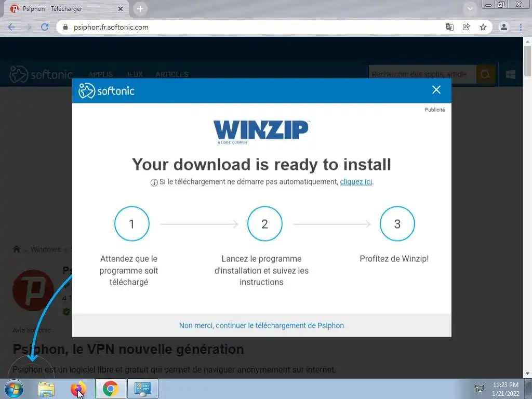532x399 pixels.
Task: Click the Softonic search input field
Action: [422, 74]
